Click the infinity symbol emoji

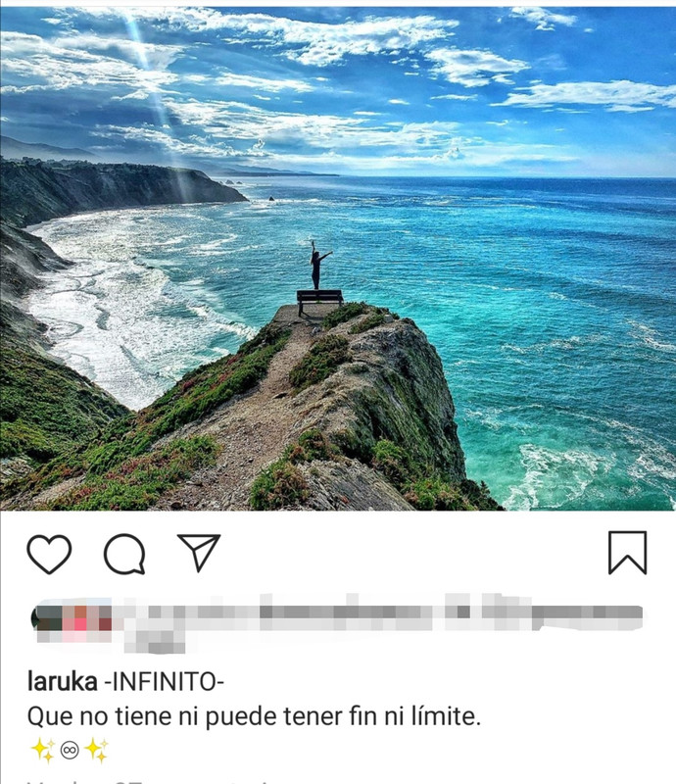[x=70, y=750]
